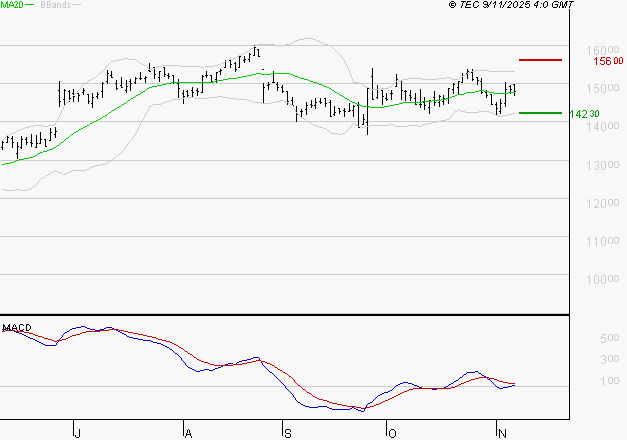Click the MACD 500 scale label
Viewport: 627px width, 440px height.
click(610, 338)
